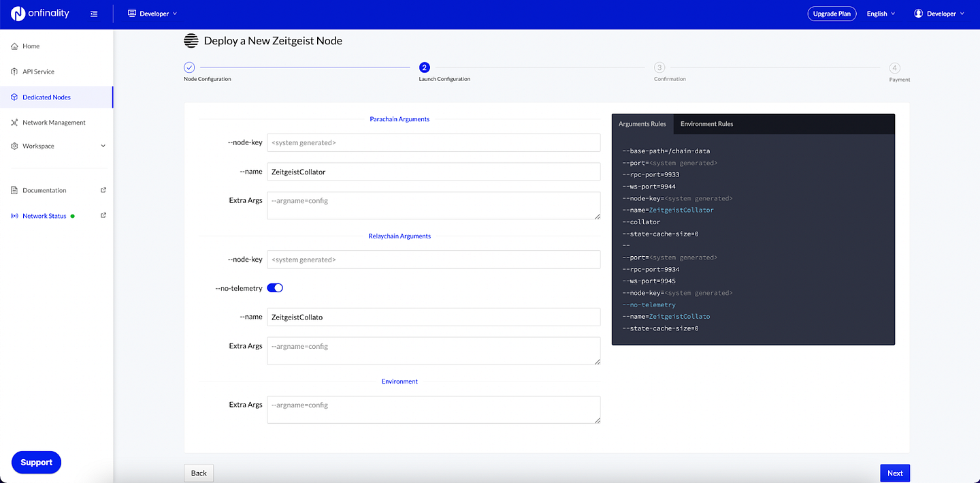The width and height of the screenshot is (980, 483).
Task: Click the API Service icon
Action: [15, 72]
